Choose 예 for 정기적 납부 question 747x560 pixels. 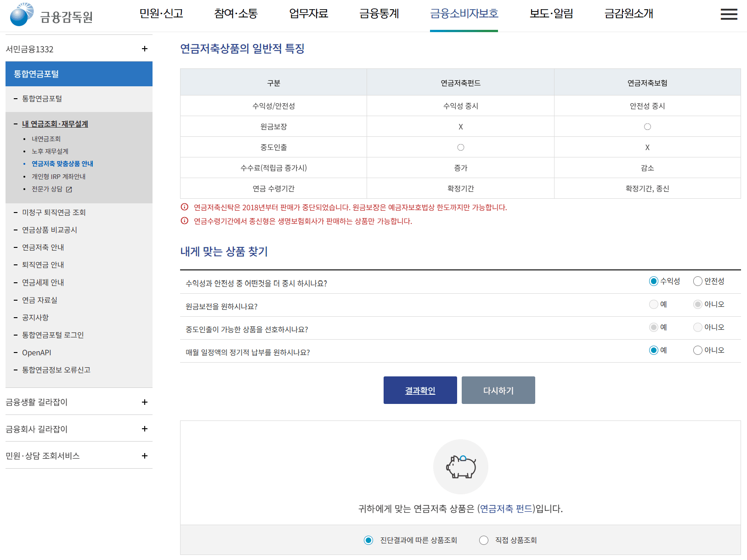(654, 350)
